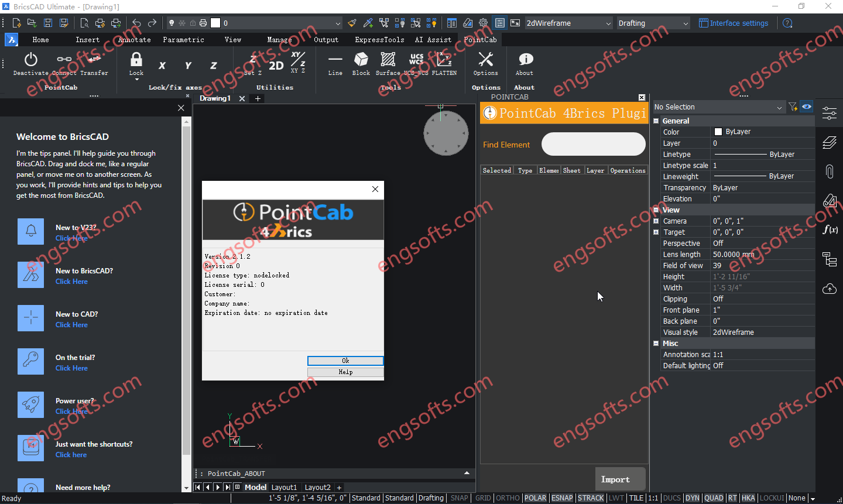The width and height of the screenshot is (843, 504).
Task: Open the Layers panel icon in sidebar
Action: point(830,142)
